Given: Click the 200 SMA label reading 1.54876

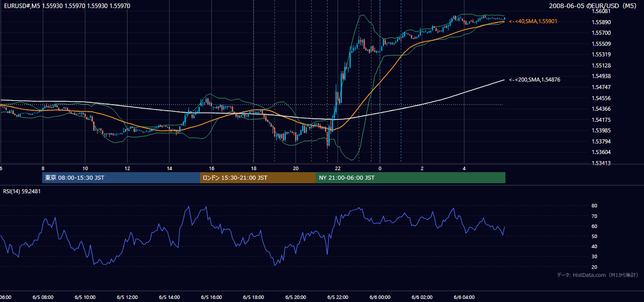Looking at the screenshot, I should coord(535,80).
